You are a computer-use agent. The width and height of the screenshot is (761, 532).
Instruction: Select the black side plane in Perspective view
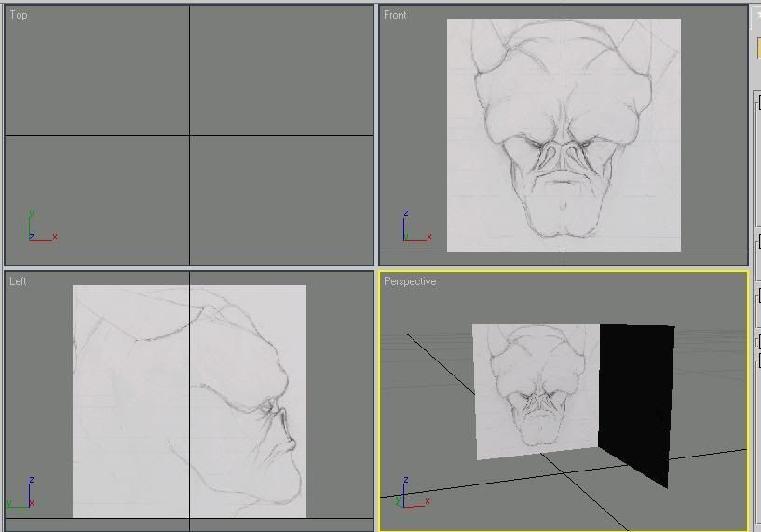636,401
